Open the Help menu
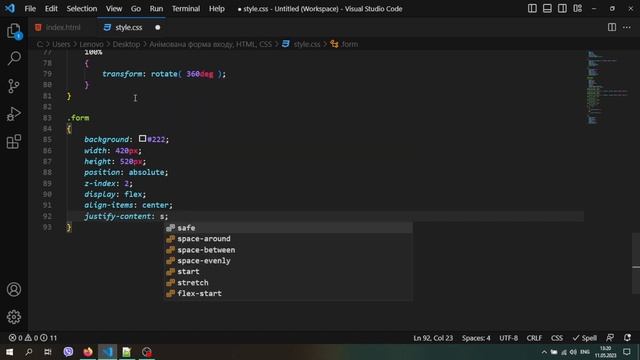This screenshot has height=360, width=640. tap(217, 9)
